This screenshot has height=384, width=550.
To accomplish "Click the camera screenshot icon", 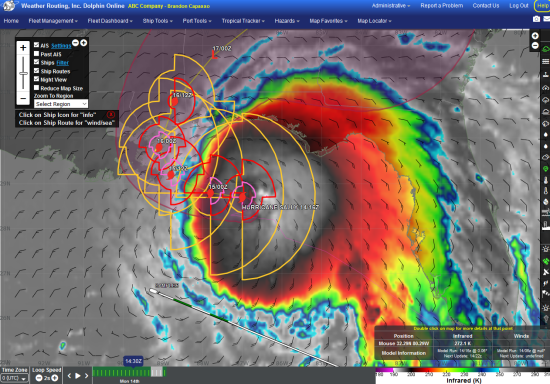I will 536,19.
